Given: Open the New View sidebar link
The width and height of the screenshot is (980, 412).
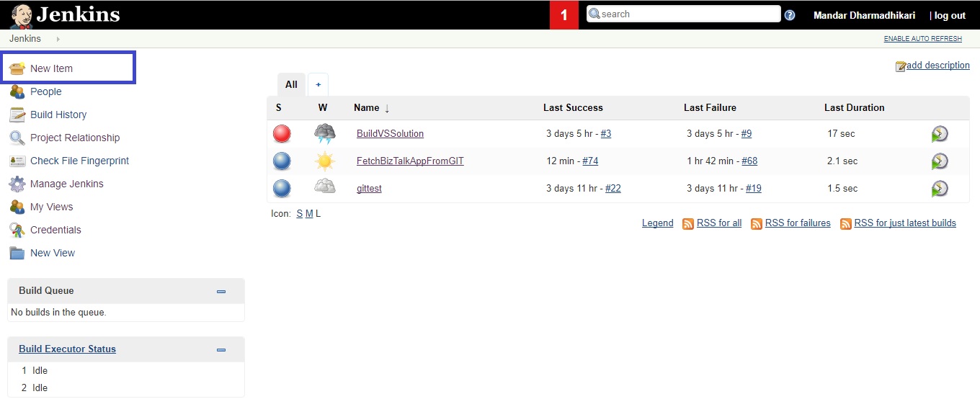Looking at the screenshot, I should pyautogui.click(x=53, y=253).
